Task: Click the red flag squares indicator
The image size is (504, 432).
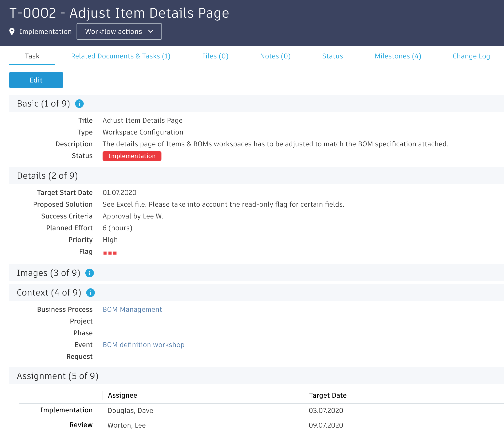Action: coord(110,253)
